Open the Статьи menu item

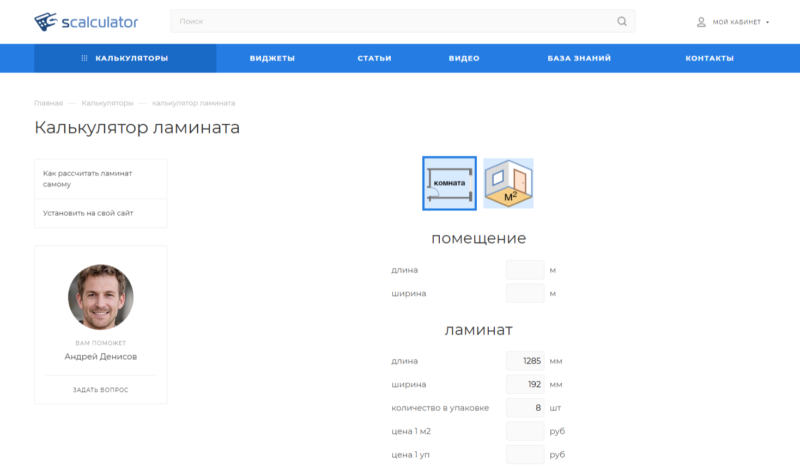pyautogui.click(x=374, y=58)
